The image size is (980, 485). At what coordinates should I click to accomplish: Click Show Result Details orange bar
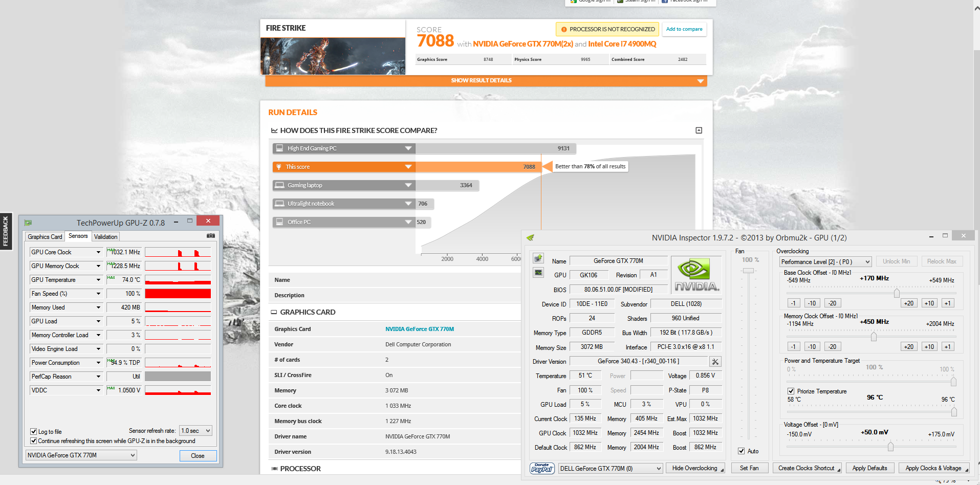tap(486, 81)
